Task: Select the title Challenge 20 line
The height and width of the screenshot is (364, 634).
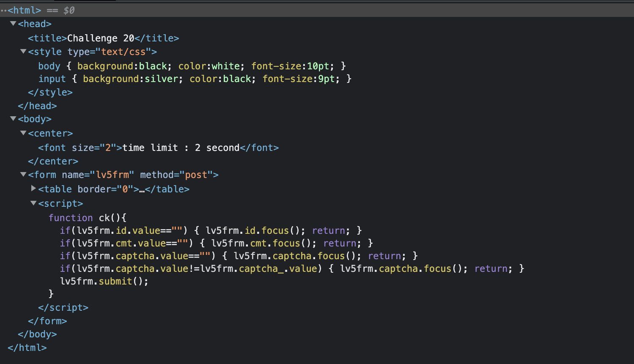Action: [x=104, y=38]
